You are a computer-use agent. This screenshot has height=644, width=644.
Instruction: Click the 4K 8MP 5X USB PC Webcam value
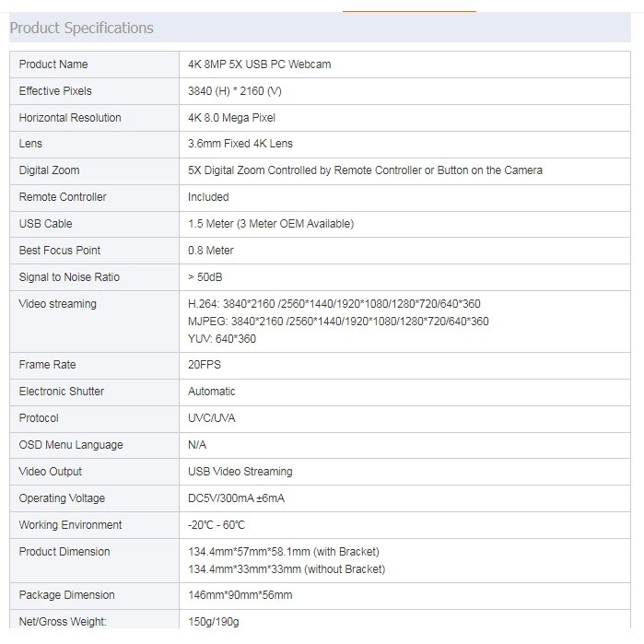click(x=259, y=64)
